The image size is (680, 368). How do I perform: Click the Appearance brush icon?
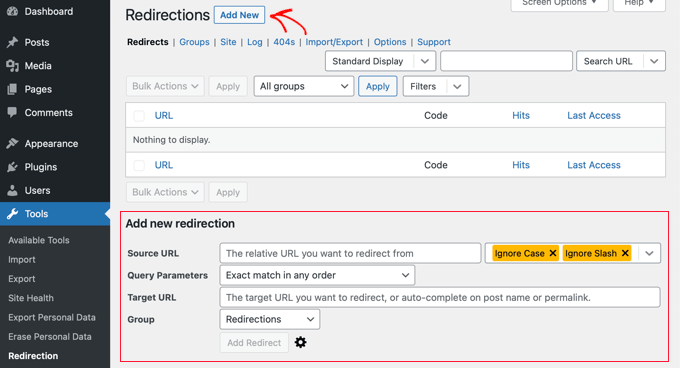coord(13,143)
